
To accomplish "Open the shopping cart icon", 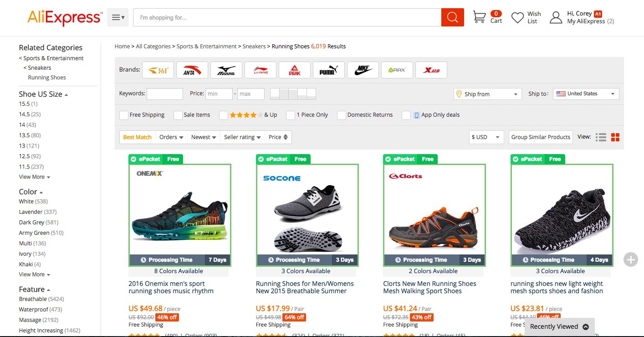I will [479, 17].
